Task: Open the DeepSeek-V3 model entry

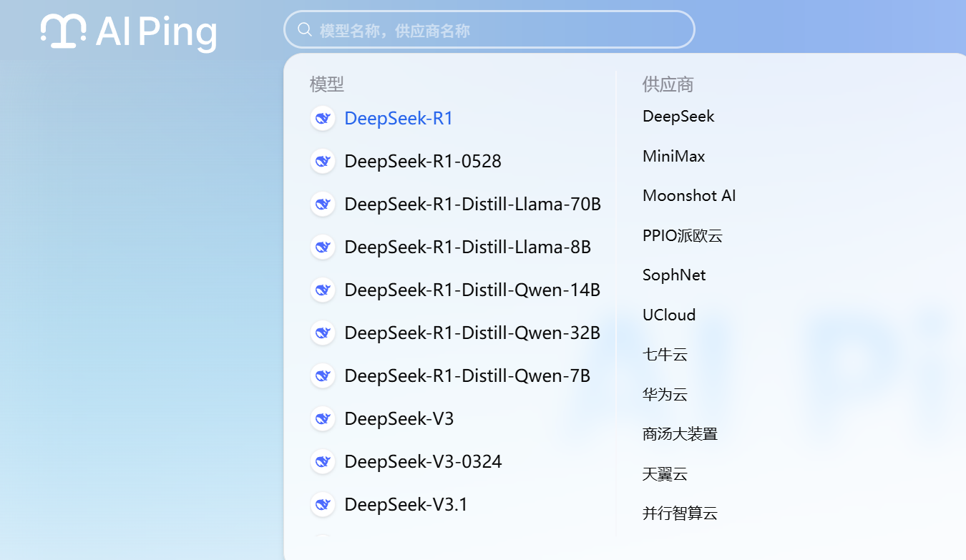Action: (x=399, y=418)
